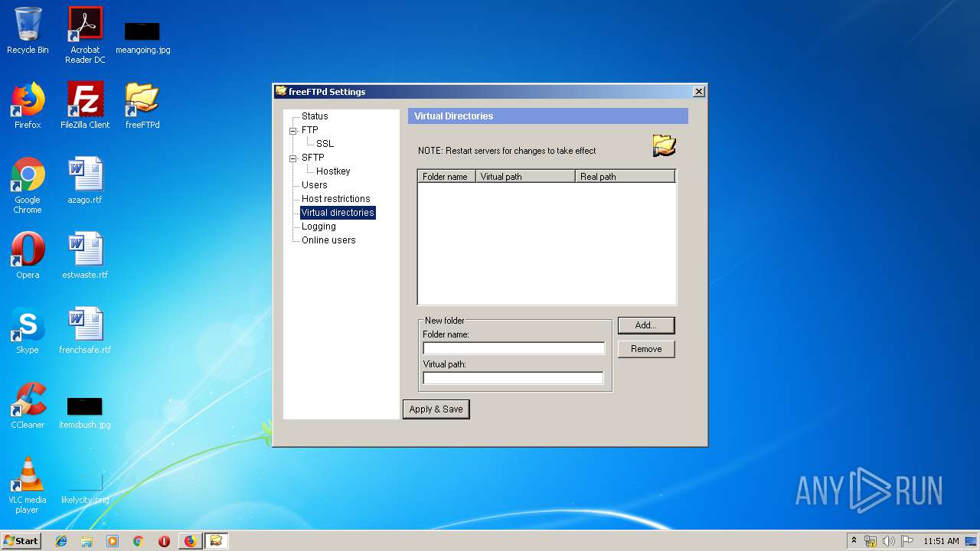980x551 pixels.
Task: Click the Remove button
Action: click(x=646, y=349)
